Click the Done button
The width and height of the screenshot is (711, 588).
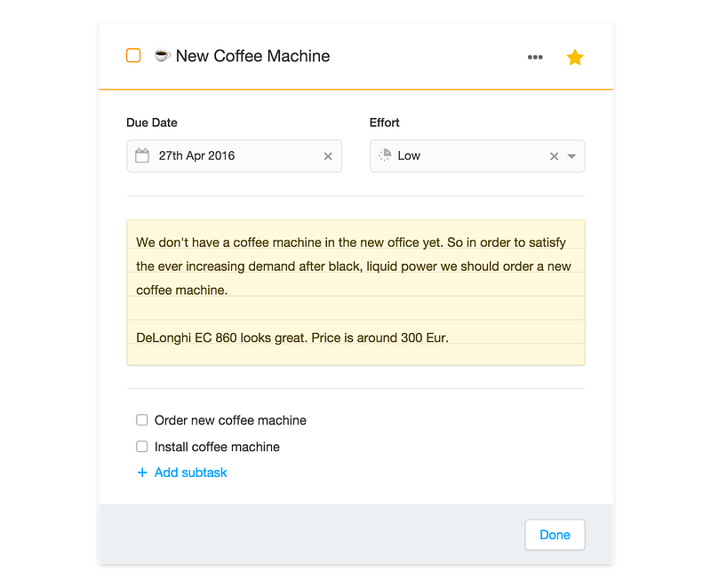[x=555, y=535]
